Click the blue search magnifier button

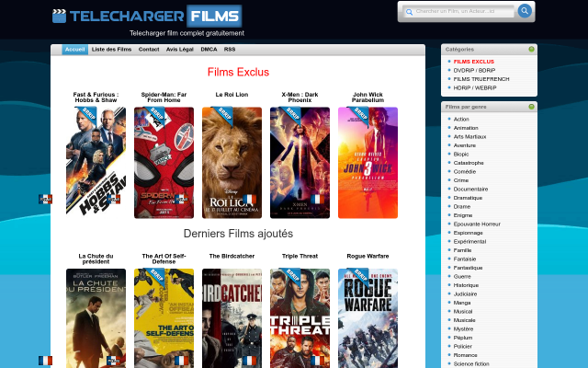525,11
